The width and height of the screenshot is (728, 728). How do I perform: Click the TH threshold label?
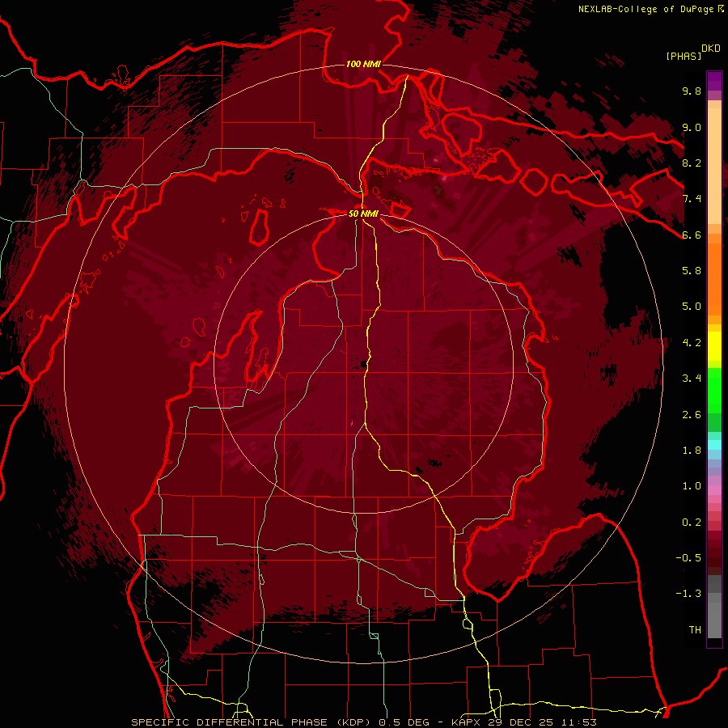(695, 630)
